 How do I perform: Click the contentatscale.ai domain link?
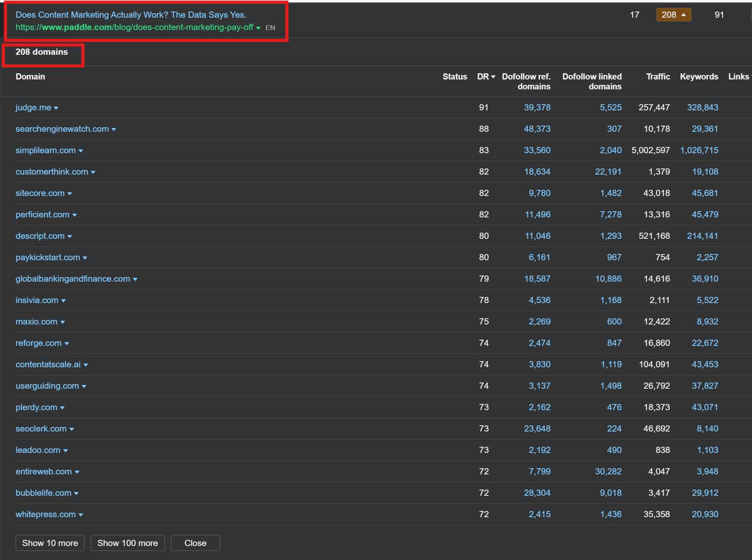48,364
